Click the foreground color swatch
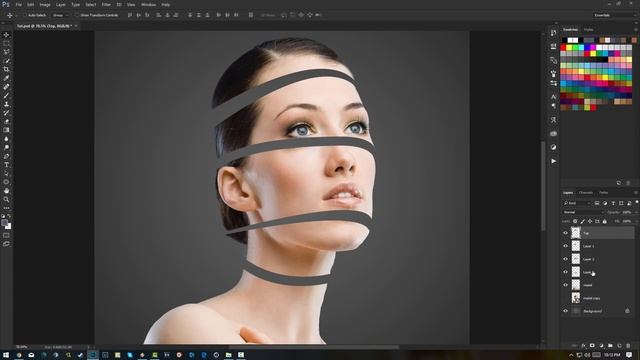The width and height of the screenshot is (640, 360). click(x=4, y=223)
